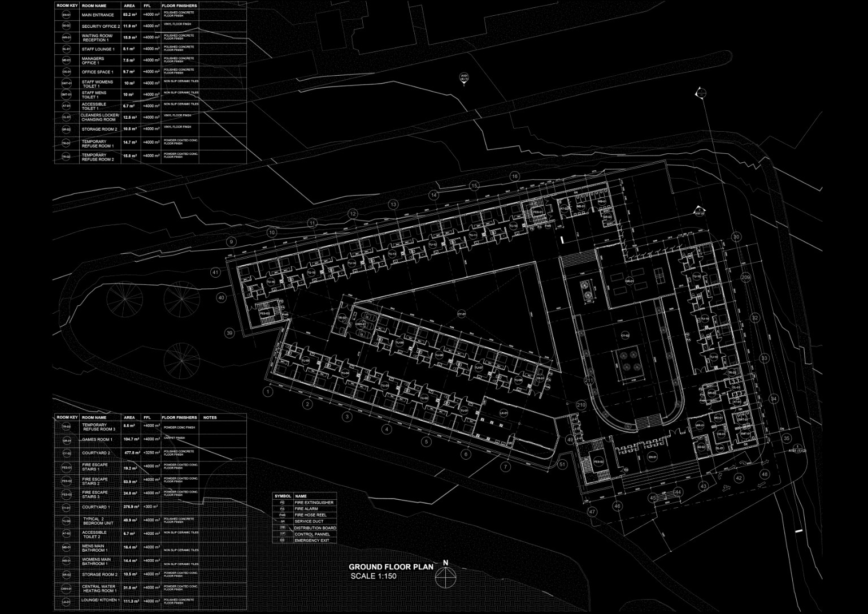
Task: Select EMERGENCY EXIT in the legend
Action: (x=311, y=541)
